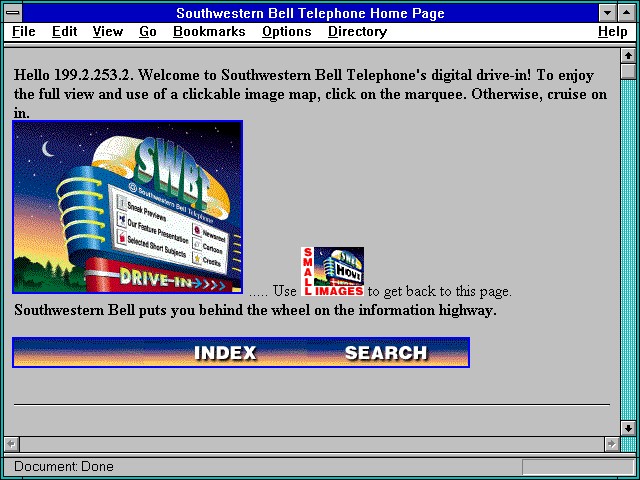Open the Help menu
640x480 pixels.
613,32
